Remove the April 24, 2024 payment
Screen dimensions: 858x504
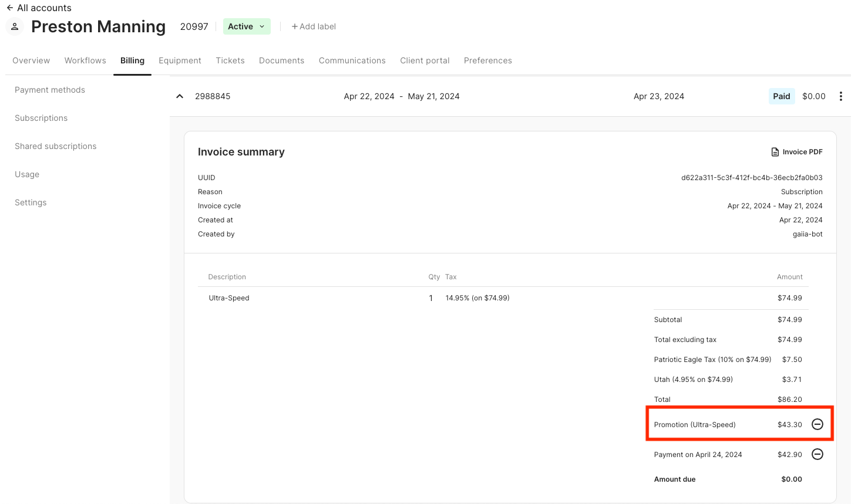coord(817,454)
